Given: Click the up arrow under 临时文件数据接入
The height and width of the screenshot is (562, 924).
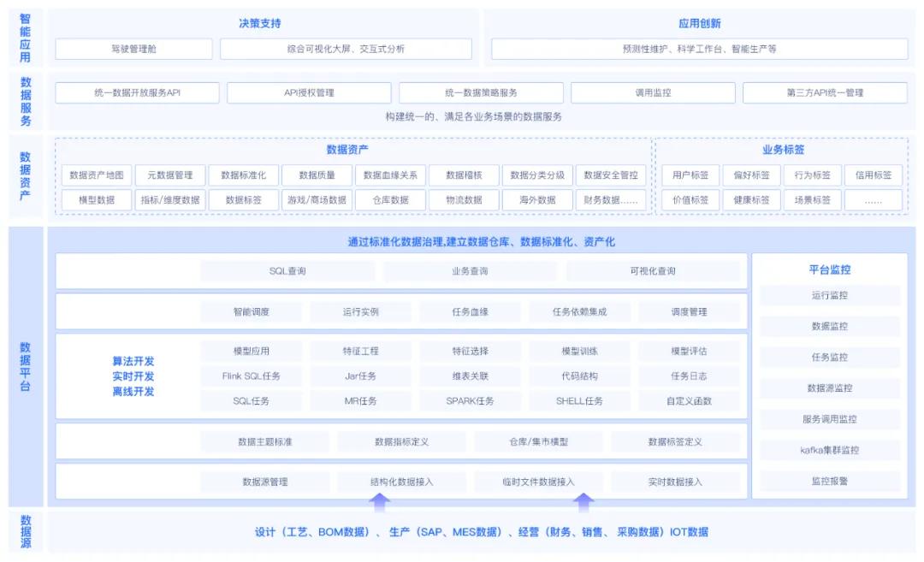Looking at the screenshot, I should pos(583,501).
